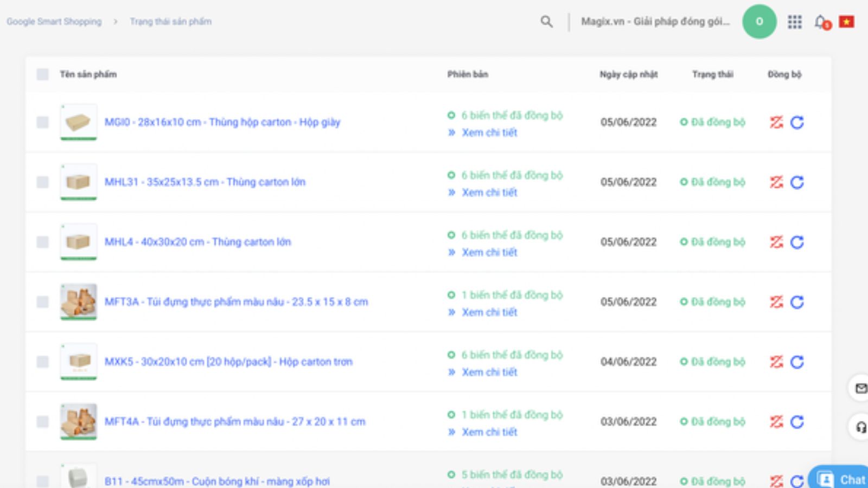Go to Google Smart Shopping breadcrumb
The height and width of the screenshot is (488, 868).
pos(54,22)
